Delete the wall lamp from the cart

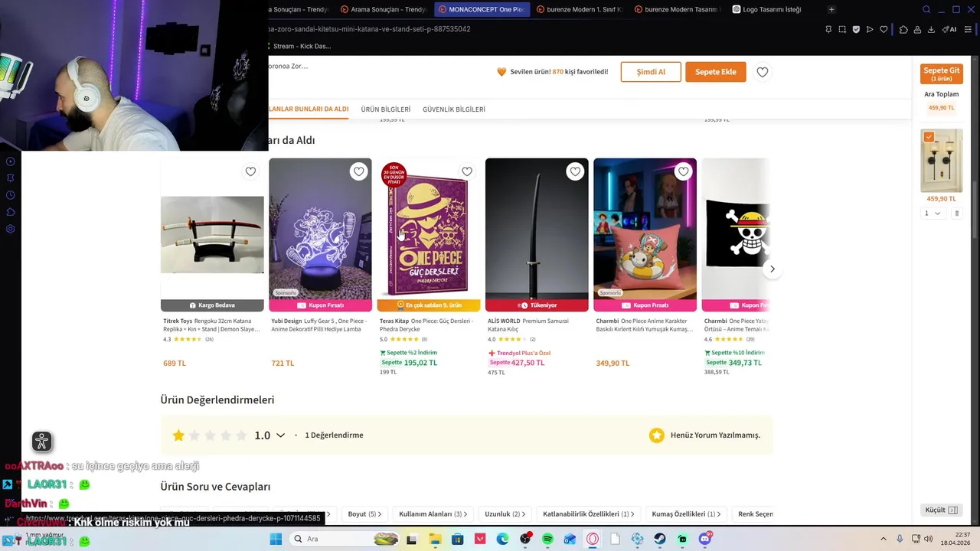click(x=956, y=214)
